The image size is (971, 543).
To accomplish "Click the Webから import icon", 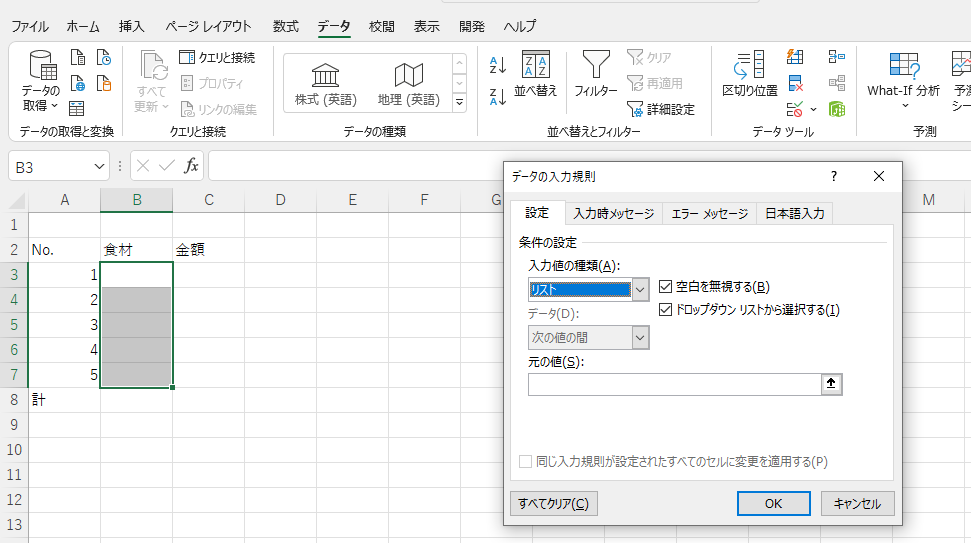I will [78, 83].
